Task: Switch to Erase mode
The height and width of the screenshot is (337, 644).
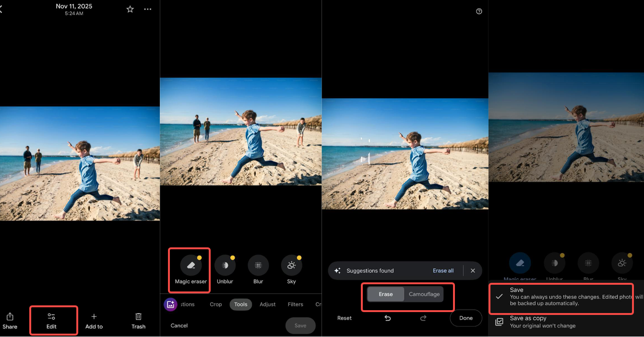Action: pos(386,294)
